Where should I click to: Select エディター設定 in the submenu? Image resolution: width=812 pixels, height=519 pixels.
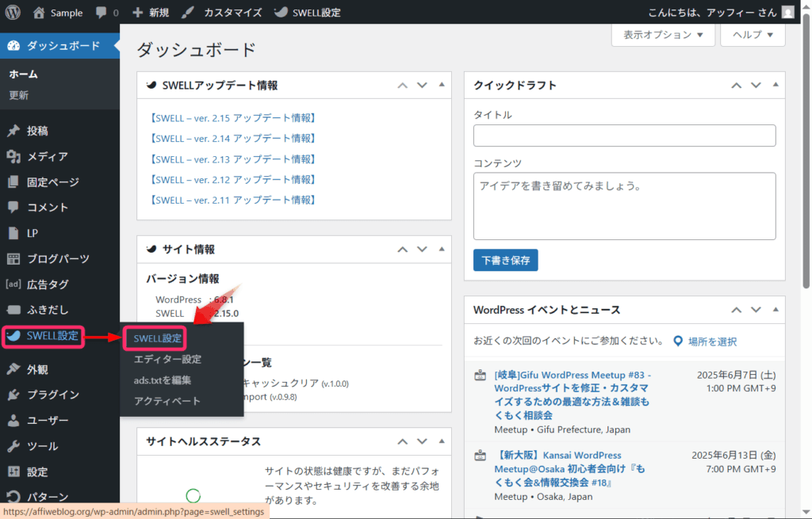[168, 359]
